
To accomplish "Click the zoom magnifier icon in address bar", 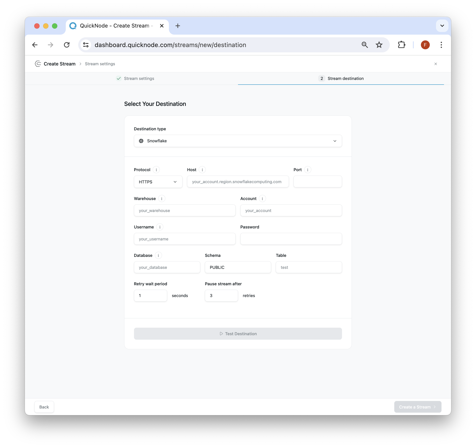I will pyautogui.click(x=364, y=45).
